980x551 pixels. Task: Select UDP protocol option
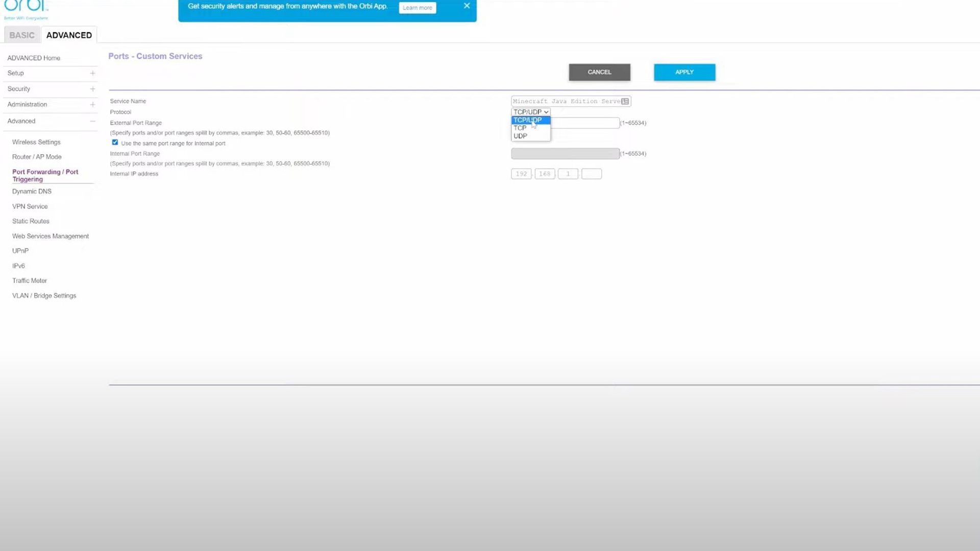tap(531, 136)
